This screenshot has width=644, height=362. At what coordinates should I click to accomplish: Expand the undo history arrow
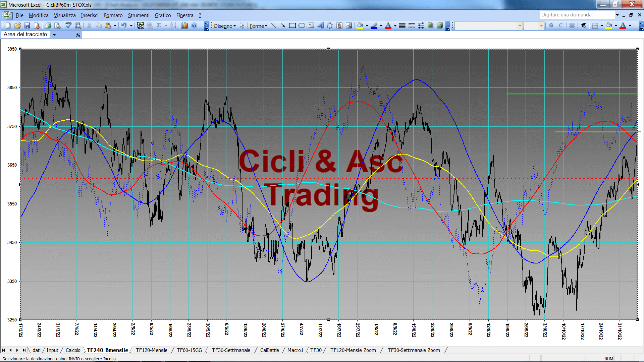[131, 25]
